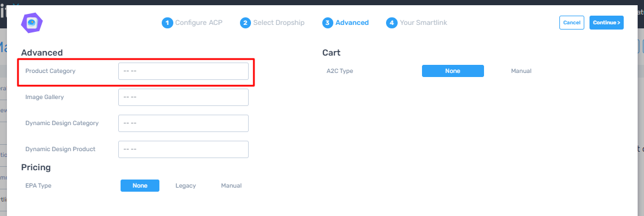644x216 pixels.
Task: Set EPA Type to None
Action: [140, 186]
